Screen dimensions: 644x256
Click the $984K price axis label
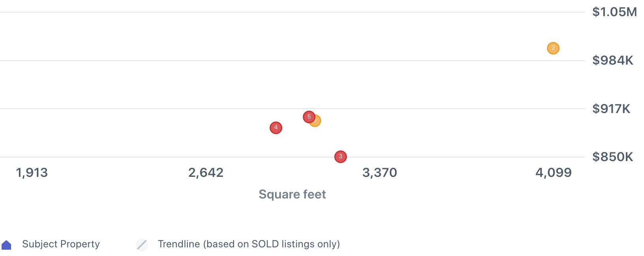tap(612, 60)
